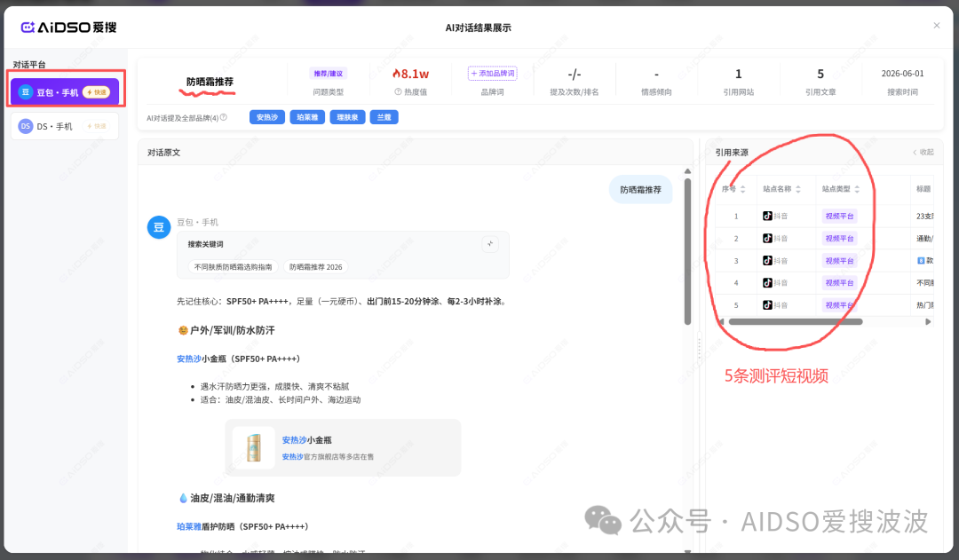Click the 豆包 chat avatar icon
This screenshot has width=959, height=560.
[159, 227]
